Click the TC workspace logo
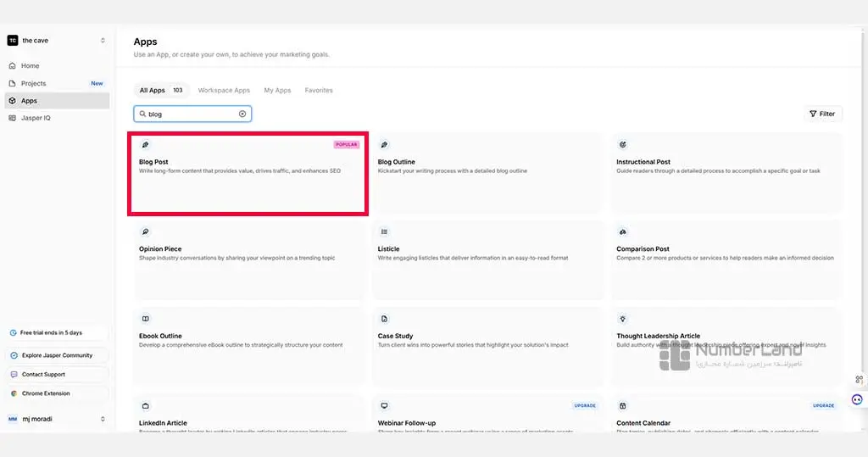The width and height of the screenshot is (868, 457). click(12, 41)
